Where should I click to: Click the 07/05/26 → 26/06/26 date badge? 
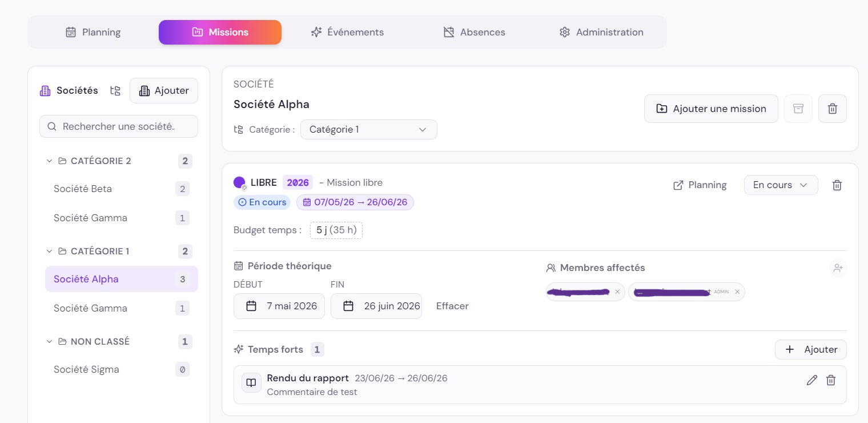pyautogui.click(x=355, y=202)
